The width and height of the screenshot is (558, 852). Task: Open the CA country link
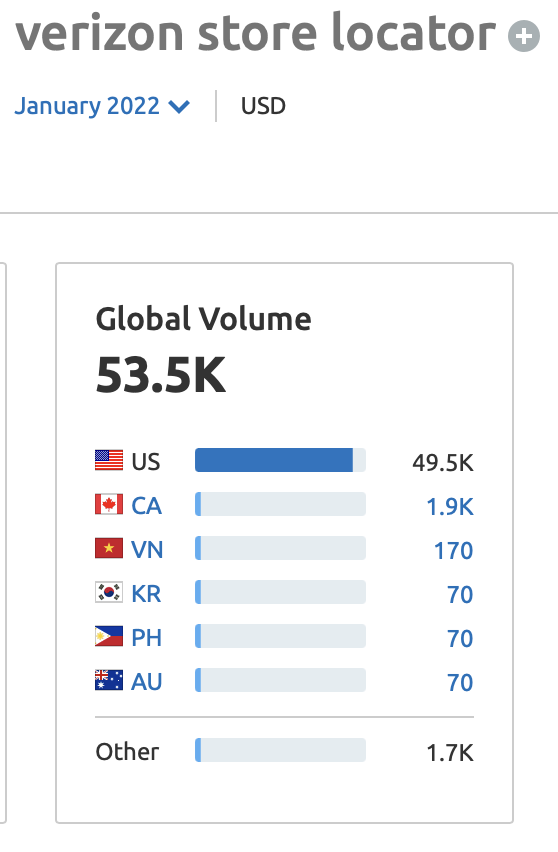147,506
